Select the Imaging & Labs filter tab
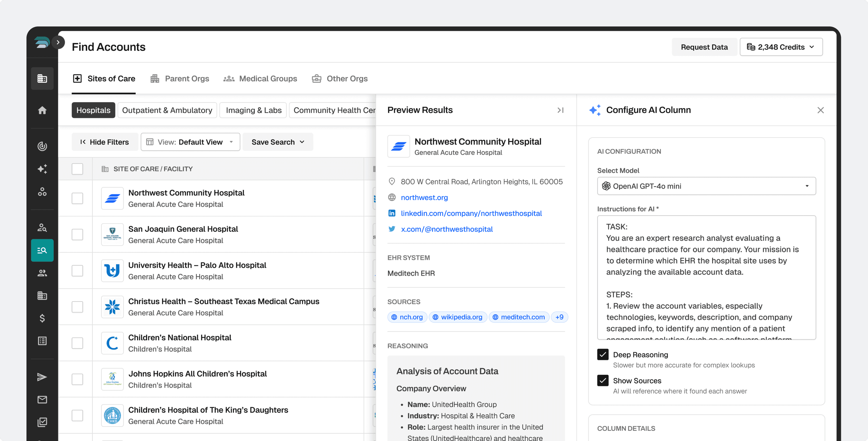 [253, 110]
